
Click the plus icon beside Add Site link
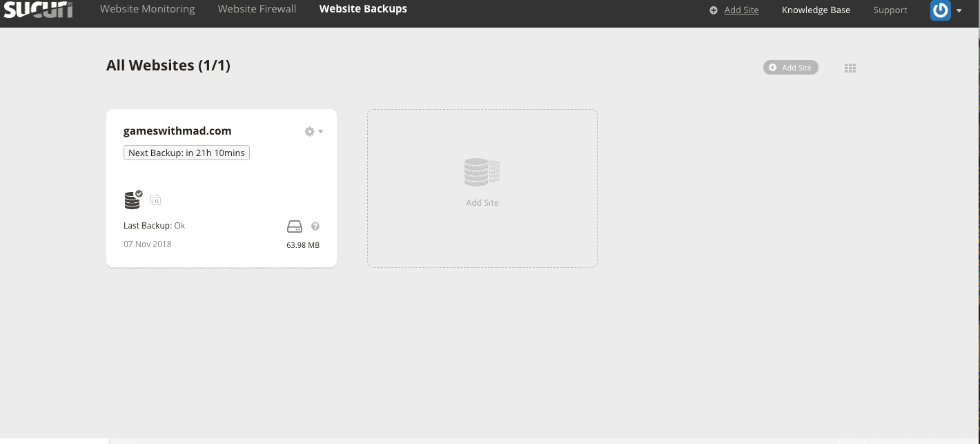click(x=714, y=10)
